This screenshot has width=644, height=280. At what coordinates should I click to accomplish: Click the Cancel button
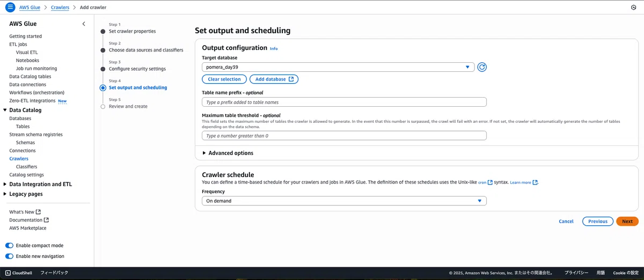(x=566, y=222)
